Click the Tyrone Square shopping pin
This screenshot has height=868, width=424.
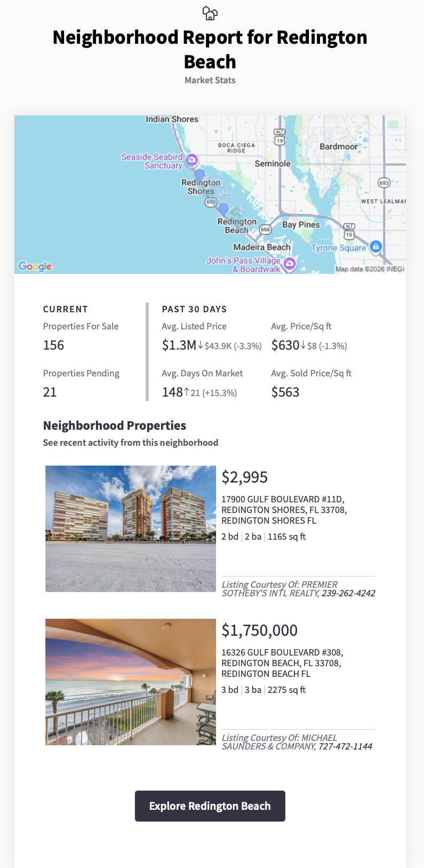[x=376, y=246]
